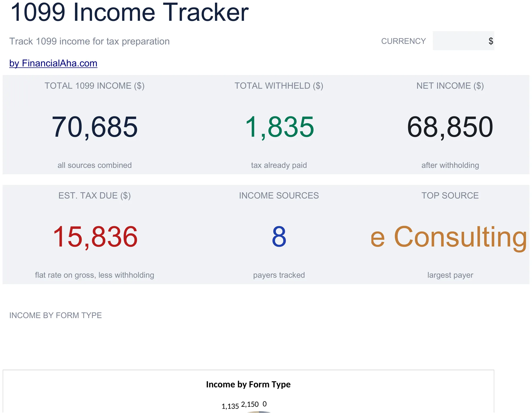Screen dimensions: 532x415
Task: Click the EST. TAX DUE ($) heading
Action: [x=94, y=196]
